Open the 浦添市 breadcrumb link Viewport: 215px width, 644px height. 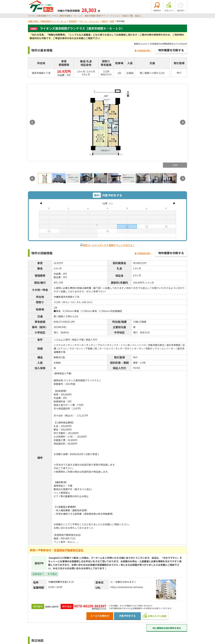click(x=105, y=22)
